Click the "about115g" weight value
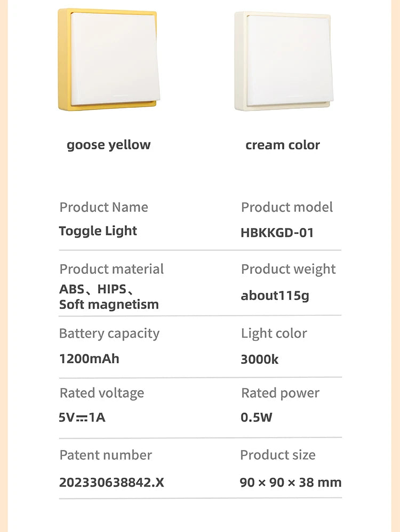The height and width of the screenshot is (532, 400). (x=275, y=296)
